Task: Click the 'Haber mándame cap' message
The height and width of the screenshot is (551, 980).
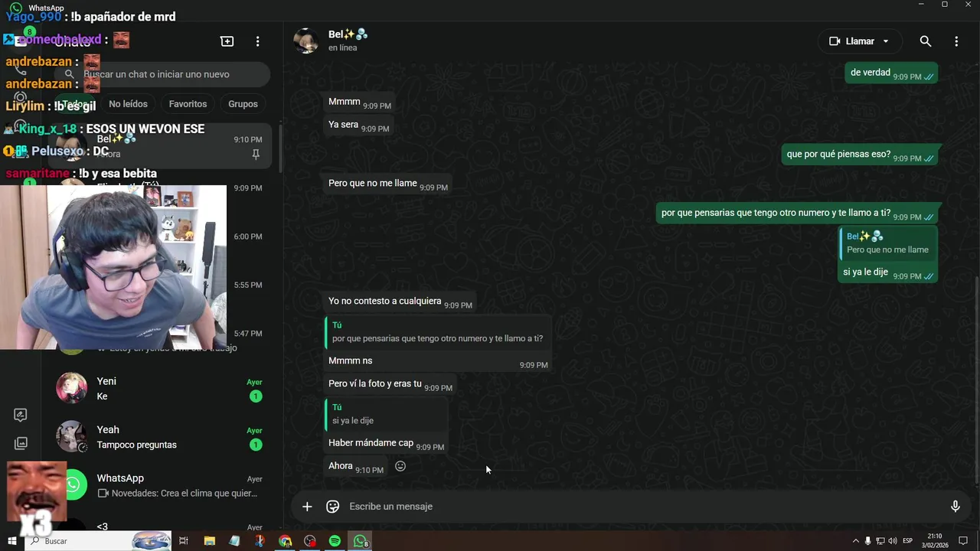Action: coord(386,443)
